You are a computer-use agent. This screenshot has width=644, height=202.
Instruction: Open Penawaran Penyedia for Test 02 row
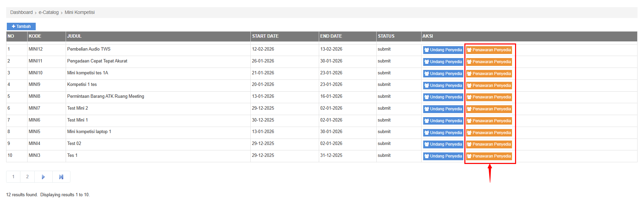coord(489,144)
